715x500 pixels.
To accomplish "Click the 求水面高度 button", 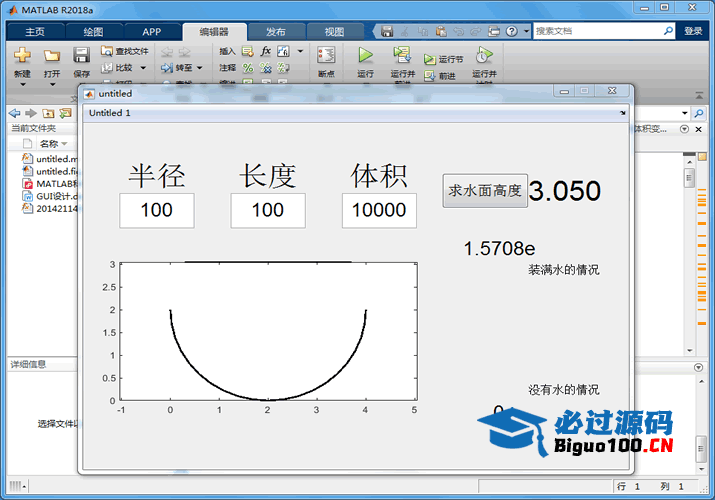I will pyautogui.click(x=485, y=191).
